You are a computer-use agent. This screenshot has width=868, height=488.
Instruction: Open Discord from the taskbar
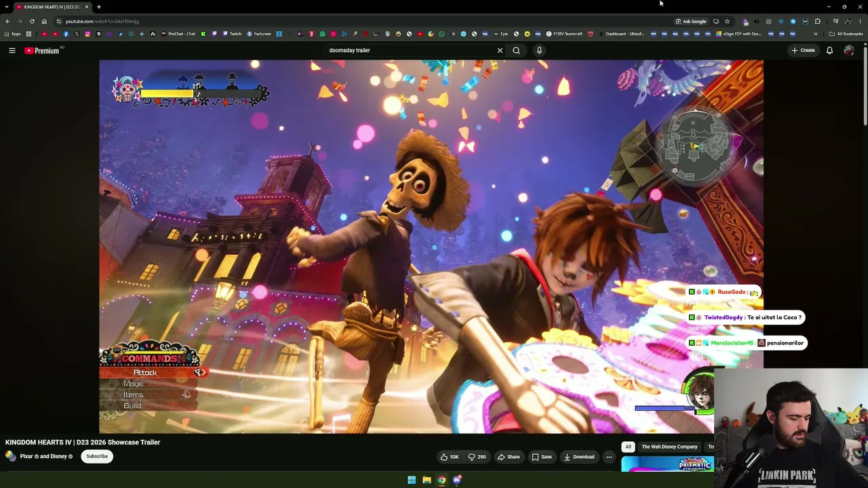click(x=457, y=480)
